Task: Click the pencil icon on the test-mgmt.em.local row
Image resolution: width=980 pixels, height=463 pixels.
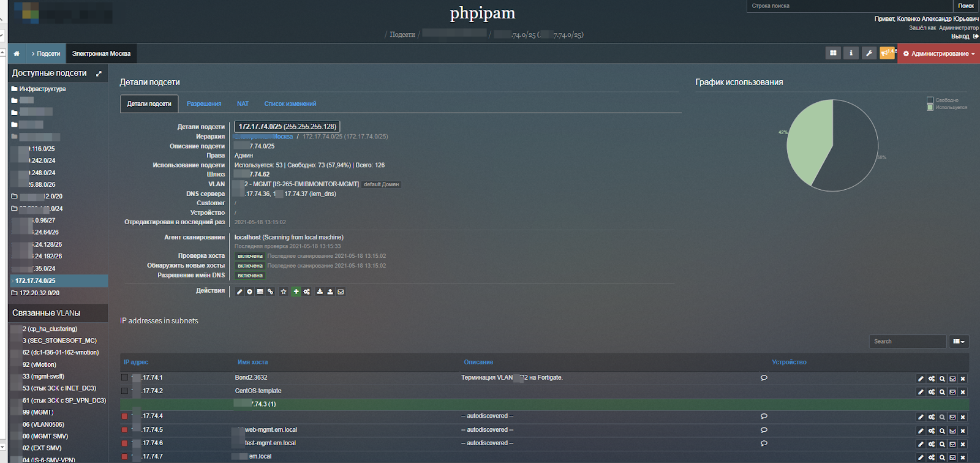Action: pos(921,444)
